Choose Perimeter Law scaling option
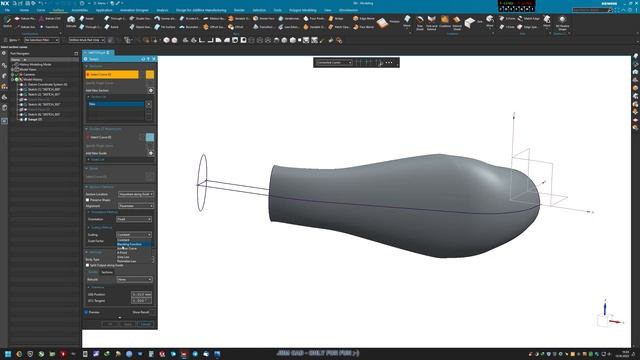This screenshot has height=360, width=640. pyautogui.click(x=127, y=261)
